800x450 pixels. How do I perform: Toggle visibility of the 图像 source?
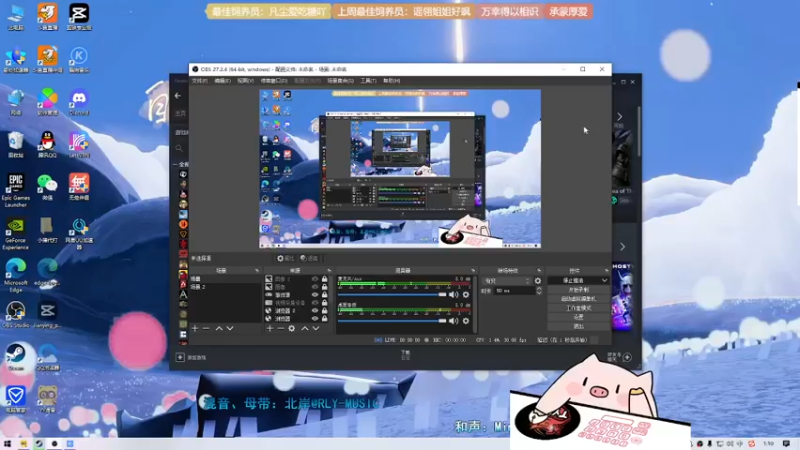click(315, 287)
